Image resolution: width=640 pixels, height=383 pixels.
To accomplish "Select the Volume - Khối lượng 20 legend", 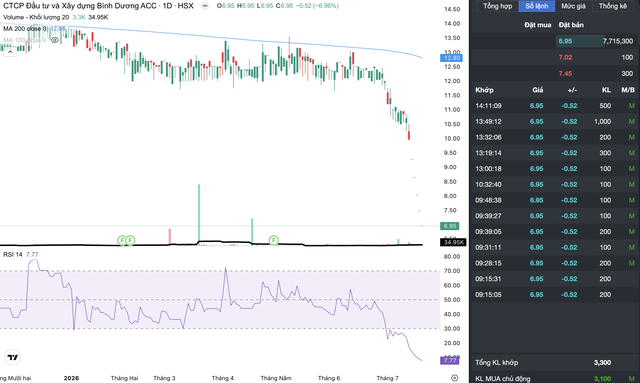I will point(36,17).
